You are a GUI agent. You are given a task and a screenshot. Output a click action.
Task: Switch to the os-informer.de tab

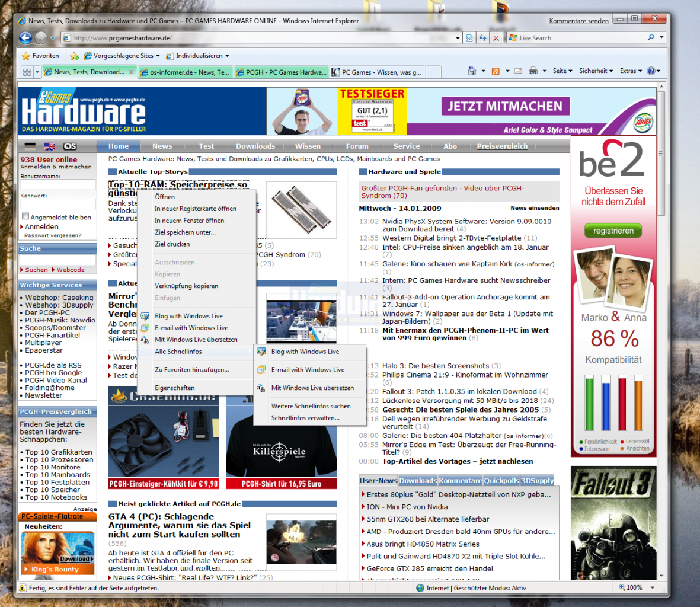point(185,72)
